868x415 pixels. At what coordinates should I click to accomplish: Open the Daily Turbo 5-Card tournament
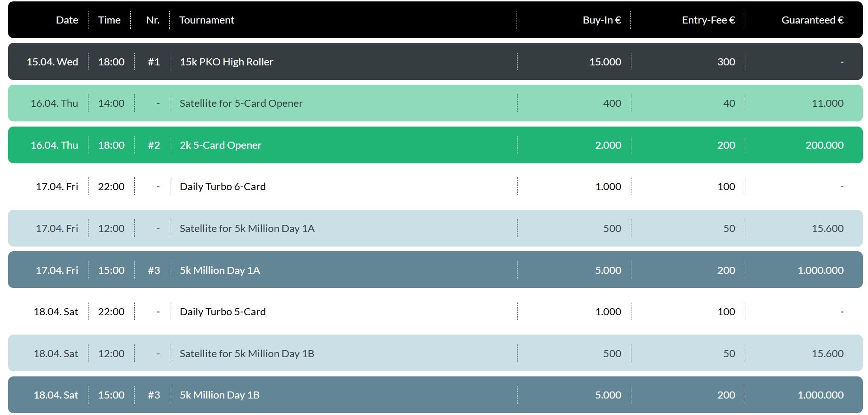(223, 312)
